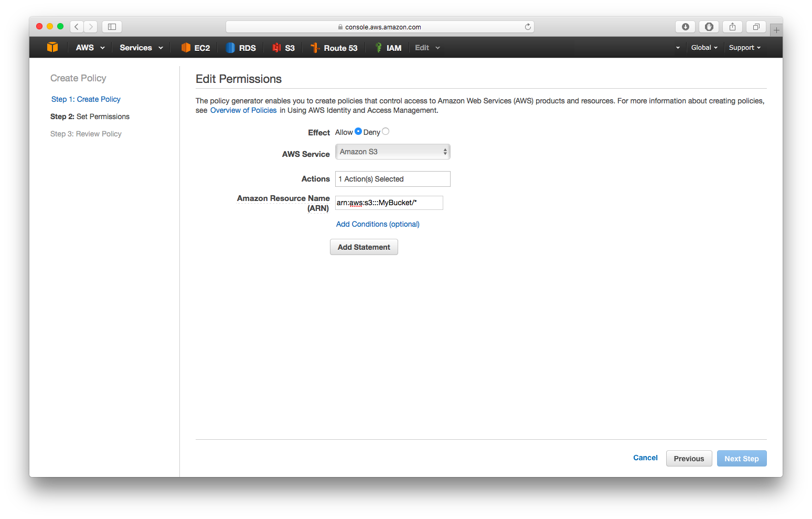The image size is (812, 519).
Task: Open the AWS Service dropdown
Action: (392, 152)
